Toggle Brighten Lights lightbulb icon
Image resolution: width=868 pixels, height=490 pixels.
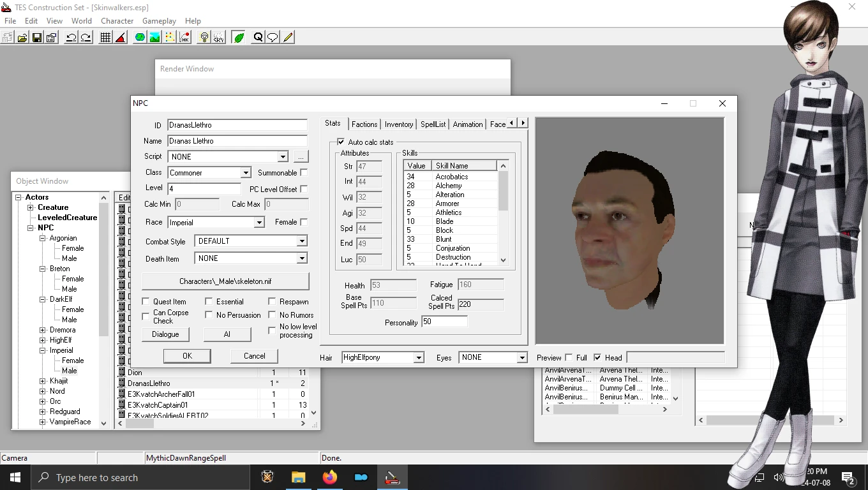tap(204, 38)
